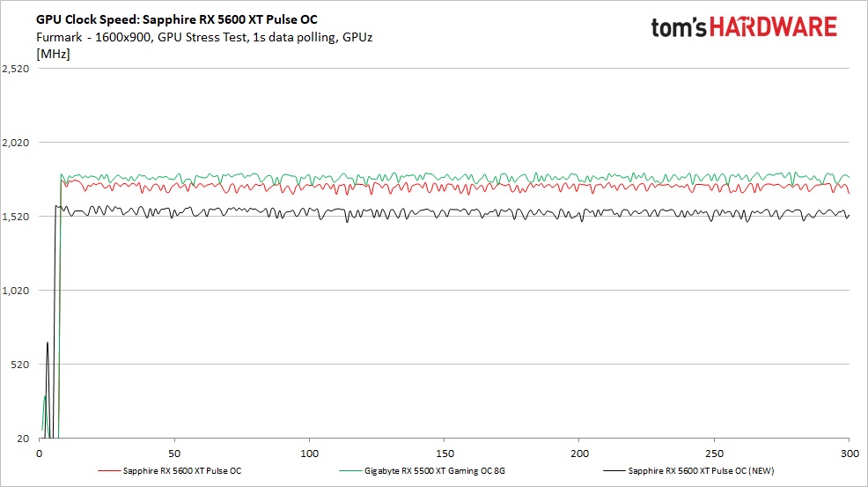Click the '250' x-axis label
The image size is (868, 487).
pyautogui.click(x=714, y=454)
